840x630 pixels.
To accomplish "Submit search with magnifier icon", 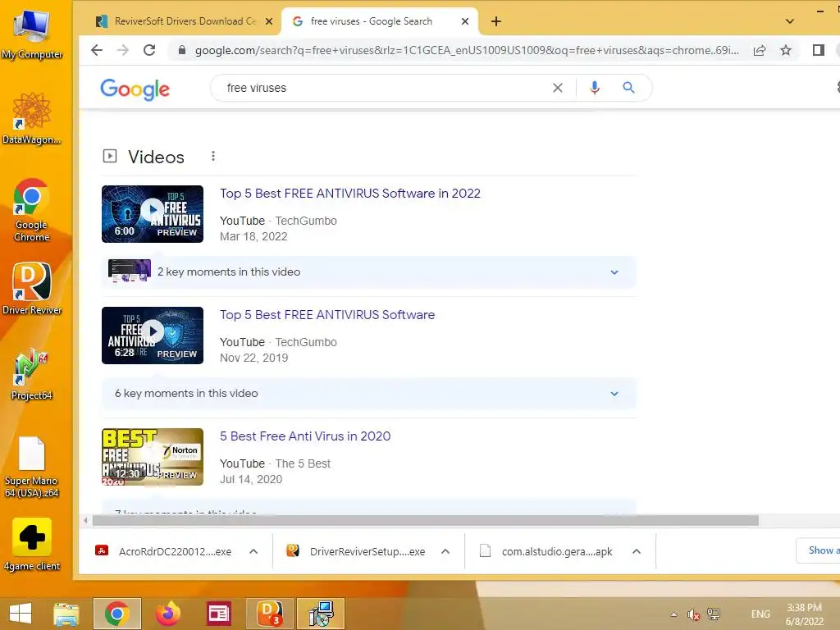I will click(x=628, y=88).
